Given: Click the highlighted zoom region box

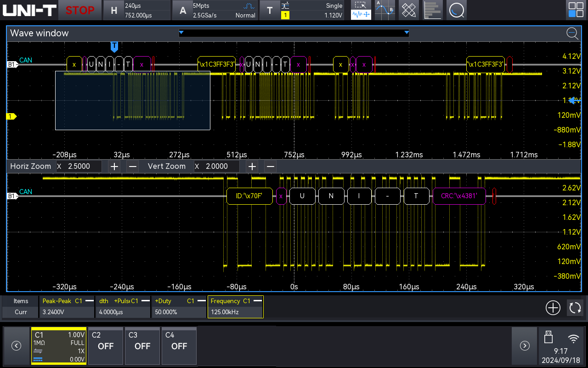Looking at the screenshot, I should (x=133, y=100).
